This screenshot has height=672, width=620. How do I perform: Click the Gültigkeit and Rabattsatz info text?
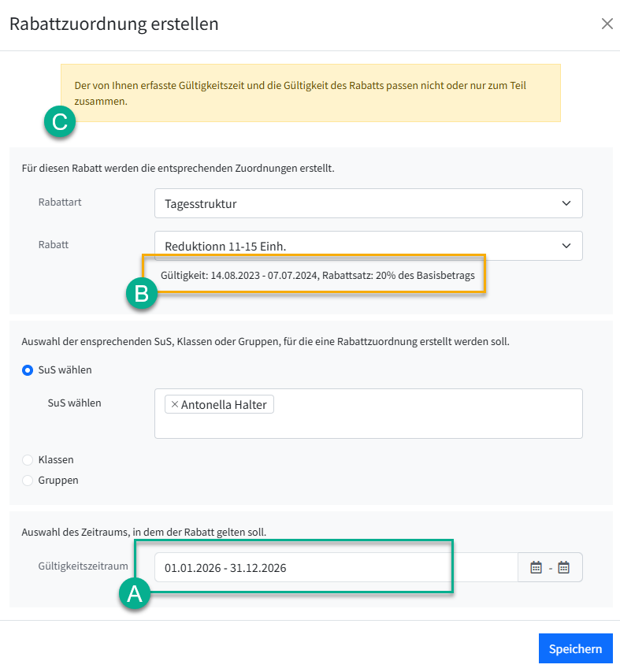click(x=317, y=277)
